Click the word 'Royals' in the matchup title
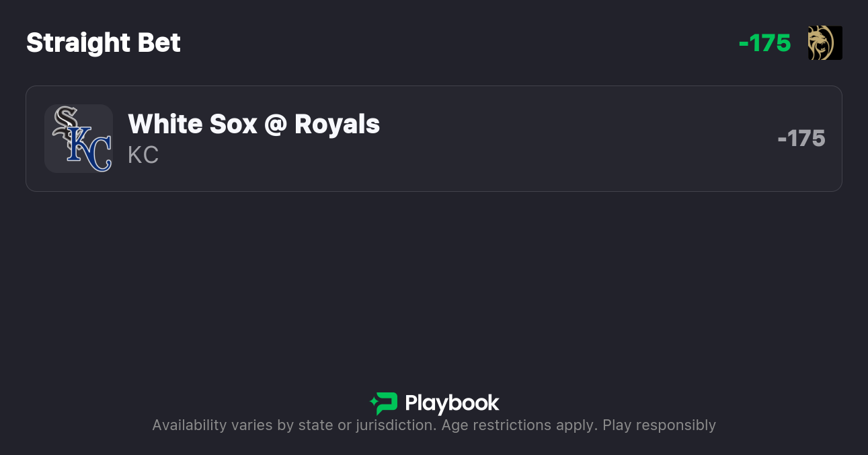Viewport: 868px width, 455px height. coord(337,125)
